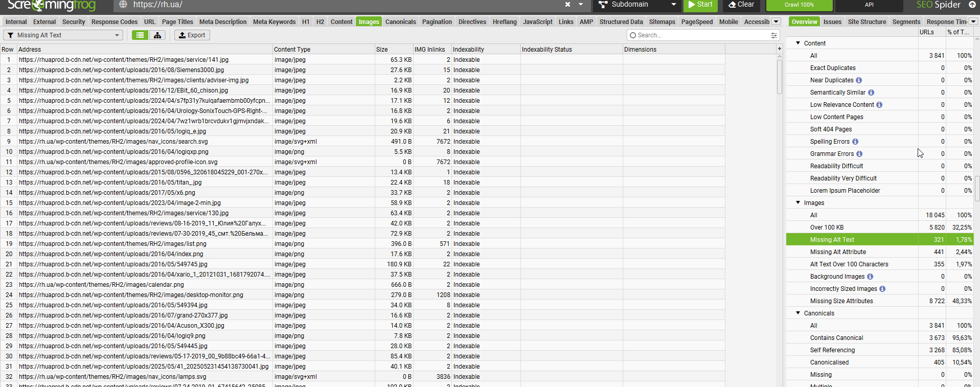Image resolution: width=980 pixels, height=387 pixels.
Task: Select the Self Referencing row
Action: (x=879, y=350)
